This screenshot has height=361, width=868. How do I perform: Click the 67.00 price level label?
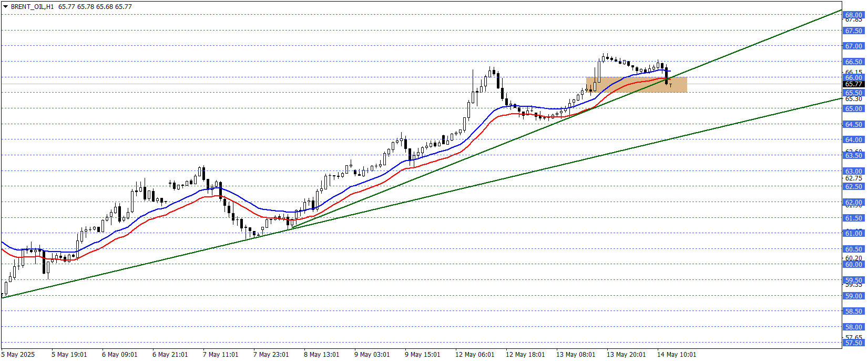point(853,46)
